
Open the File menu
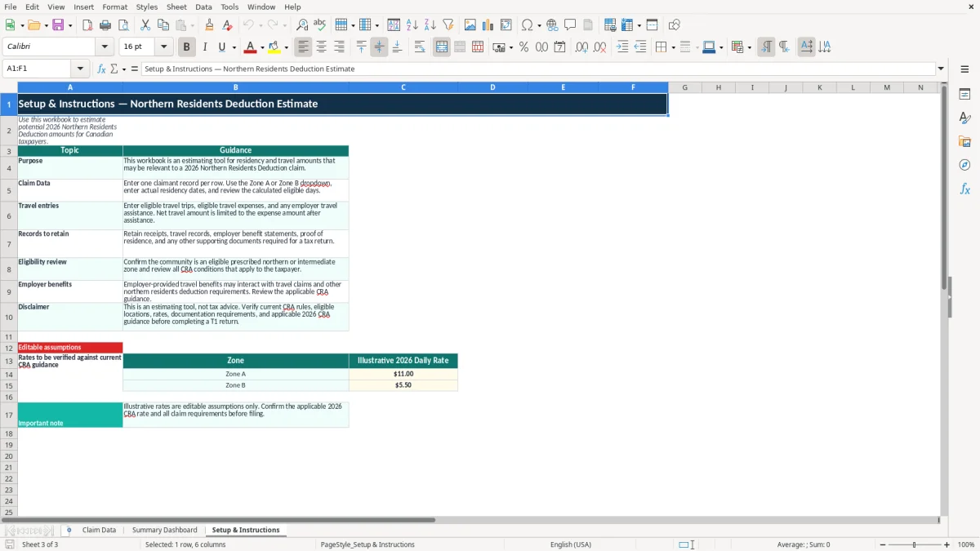point(10,7)
